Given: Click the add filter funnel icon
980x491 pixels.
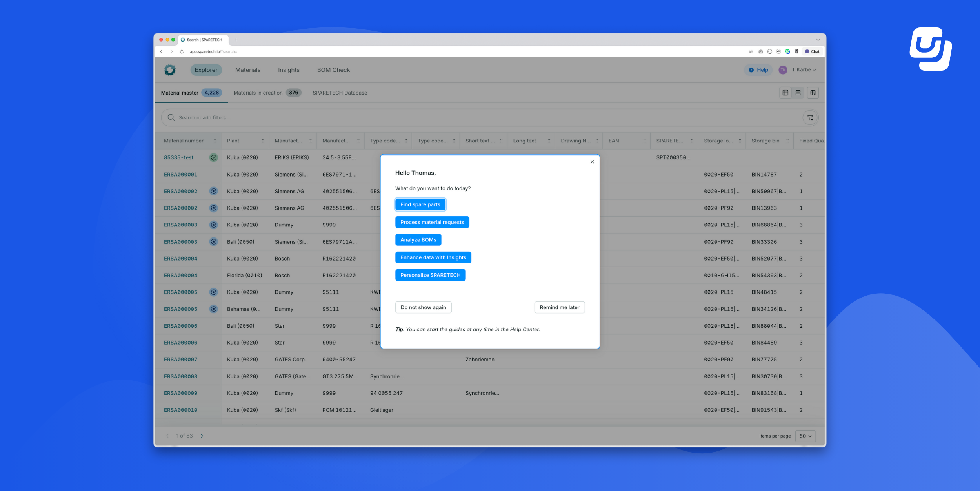Looking at the screenshot, I should (810, 118).
